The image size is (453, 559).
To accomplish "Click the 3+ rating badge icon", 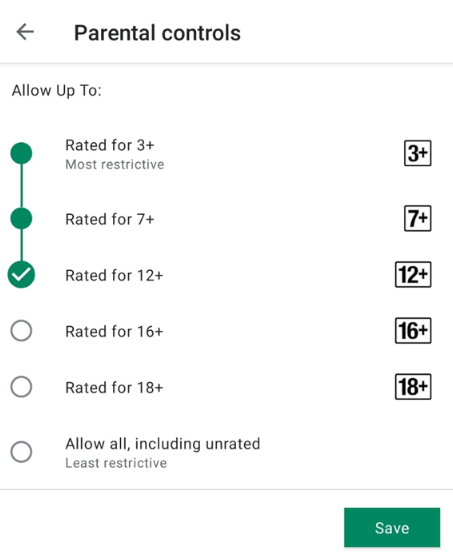I will pos(417,153).
